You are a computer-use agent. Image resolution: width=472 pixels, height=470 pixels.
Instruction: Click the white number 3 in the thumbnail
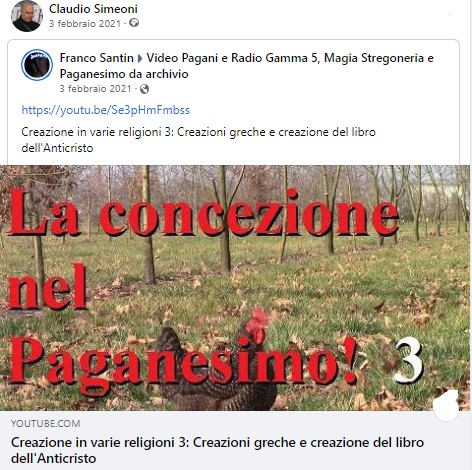[x=408, y=361]
